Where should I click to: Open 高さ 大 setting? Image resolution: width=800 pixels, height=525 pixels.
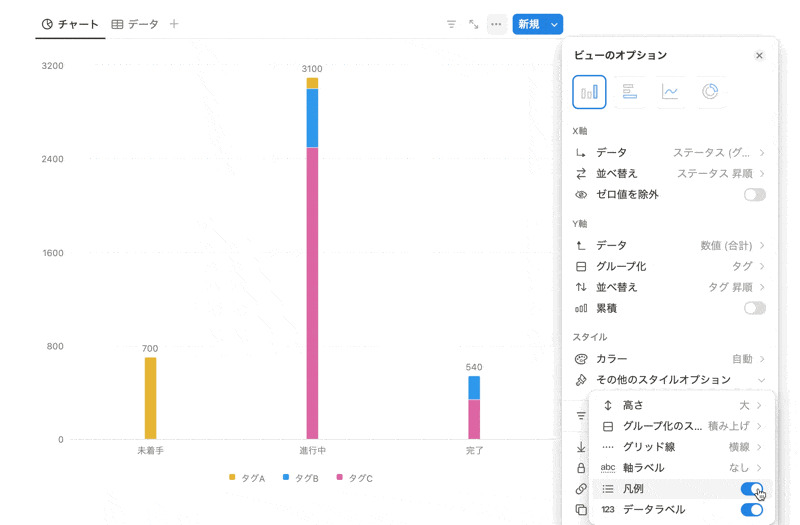coord(682,405)
